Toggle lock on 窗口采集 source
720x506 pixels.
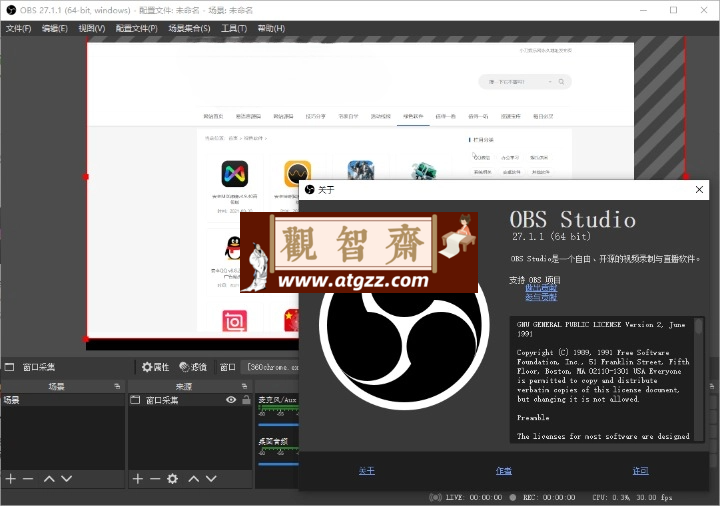click(x=246, y=400)
